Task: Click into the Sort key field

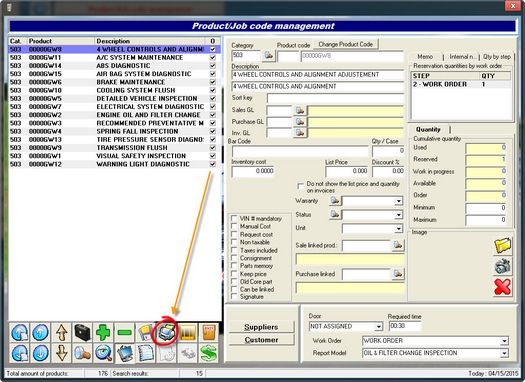Action: (335, 98)
